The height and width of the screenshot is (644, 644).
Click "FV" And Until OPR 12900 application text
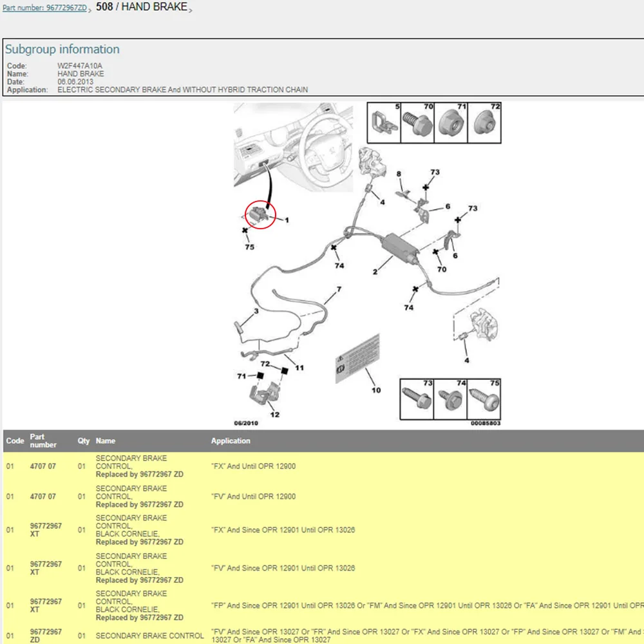(253, 497)
